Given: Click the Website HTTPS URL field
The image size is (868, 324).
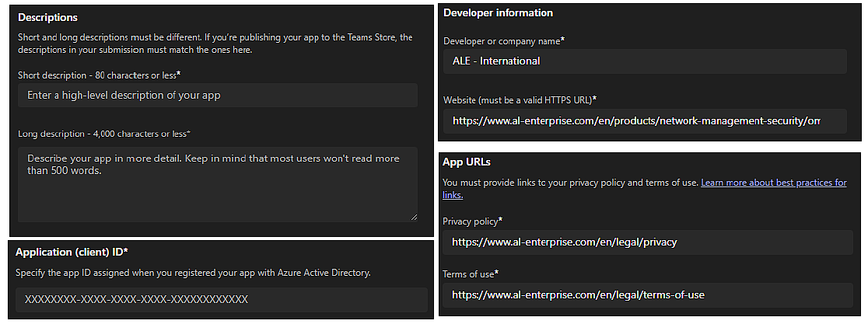Looking at the screenshot, I should [x=644, y=120].
